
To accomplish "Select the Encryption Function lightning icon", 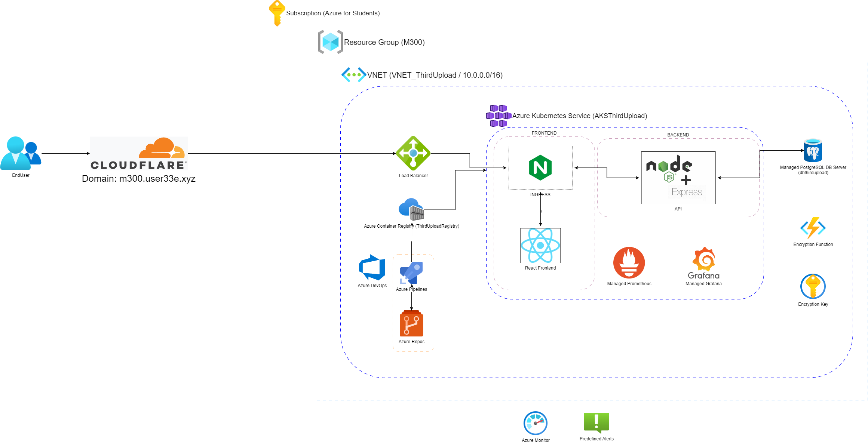I will 813,228.
